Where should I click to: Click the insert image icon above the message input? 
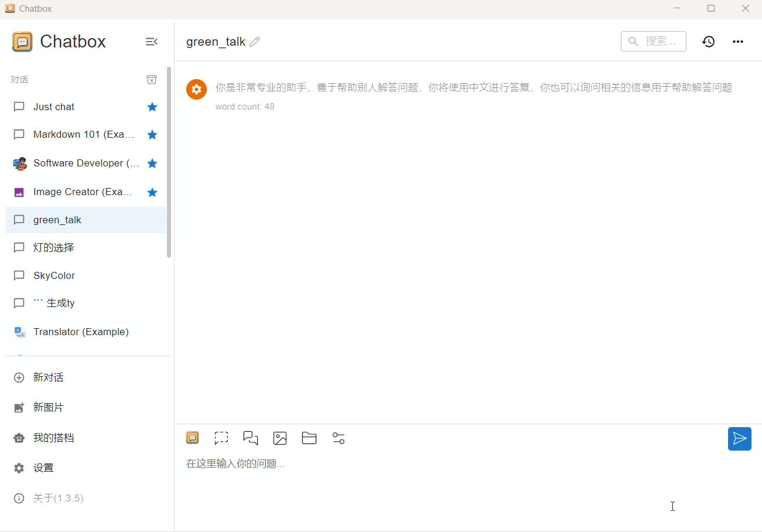[280, 438]
